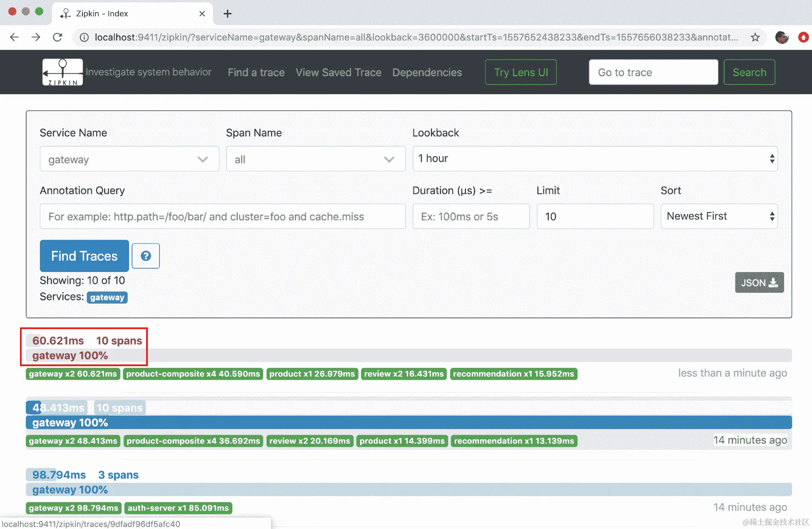Change the Lookback 1 hour selector
This screenshot has height=529, width=812.
coord(595,158)
